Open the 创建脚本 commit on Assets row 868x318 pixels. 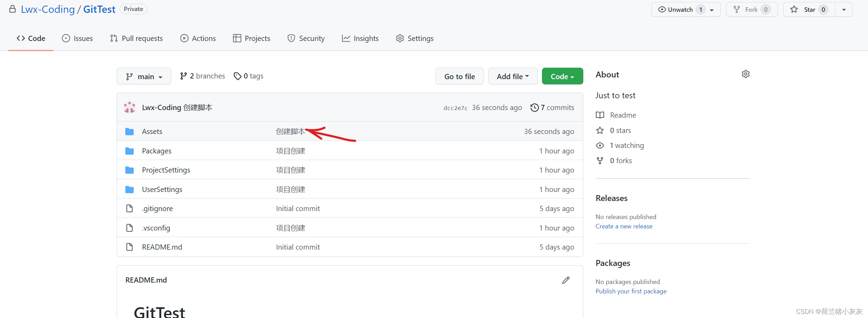291,131
